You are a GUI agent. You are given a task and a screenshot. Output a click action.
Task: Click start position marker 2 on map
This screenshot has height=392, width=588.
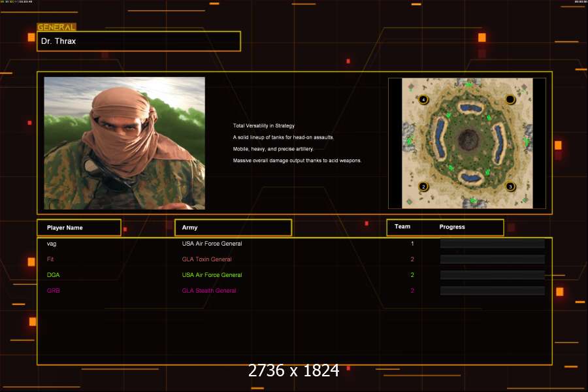click(423, 187)
